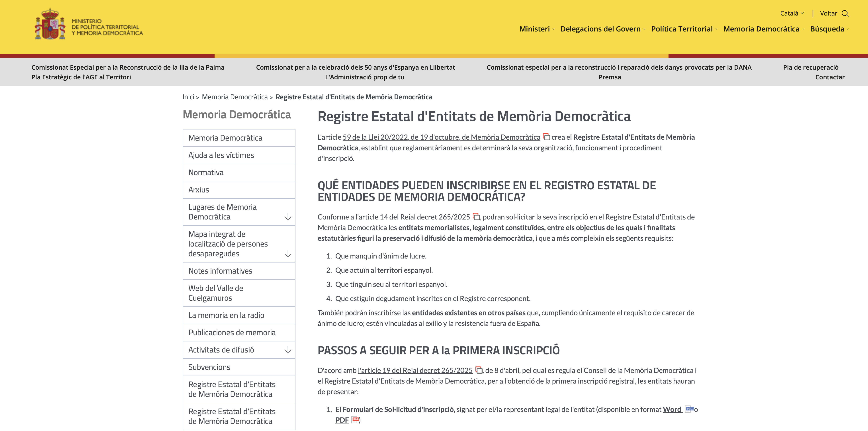The width and height of the screenshot is (868, 431).
Task: Click the DOCX file icon
Action: (x=689, y=409)
